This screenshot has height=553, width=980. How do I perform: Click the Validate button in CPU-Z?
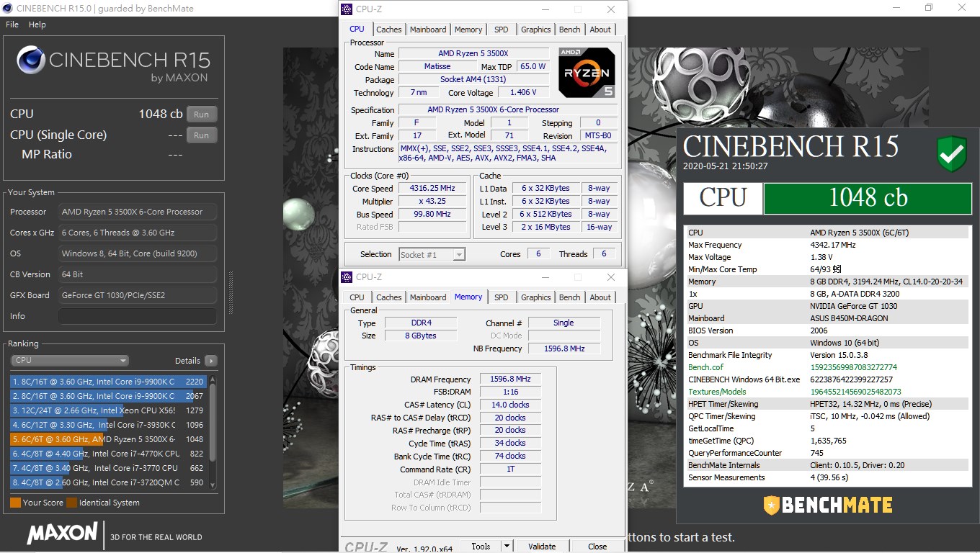click(542, 547)
